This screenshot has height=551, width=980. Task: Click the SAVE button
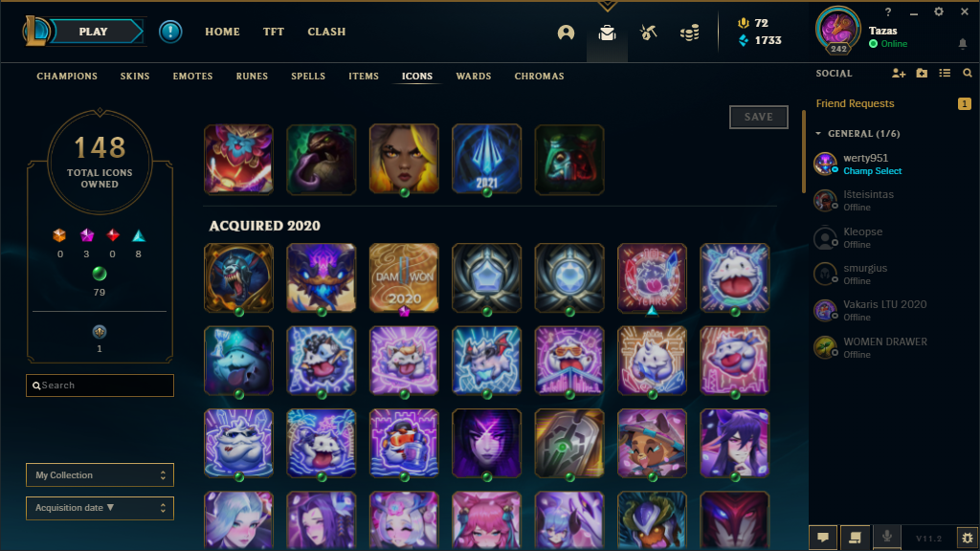pyautogui.click(x=759, y=117)
